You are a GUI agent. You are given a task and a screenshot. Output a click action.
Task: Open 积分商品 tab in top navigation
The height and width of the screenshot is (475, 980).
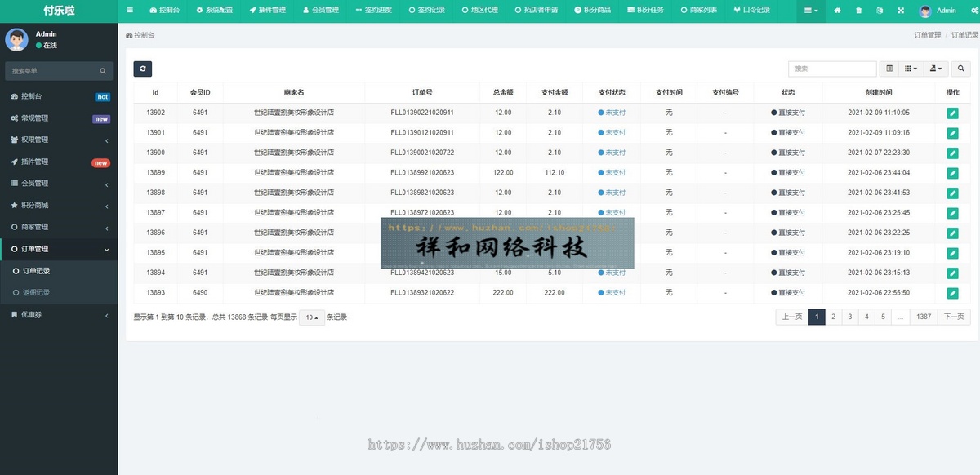coord(592,11)
